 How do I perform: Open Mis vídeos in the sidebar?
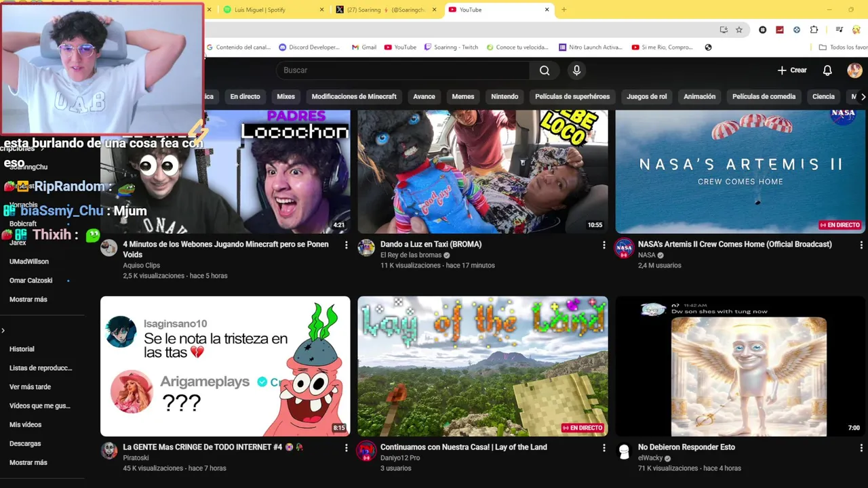tap(25, 425)
